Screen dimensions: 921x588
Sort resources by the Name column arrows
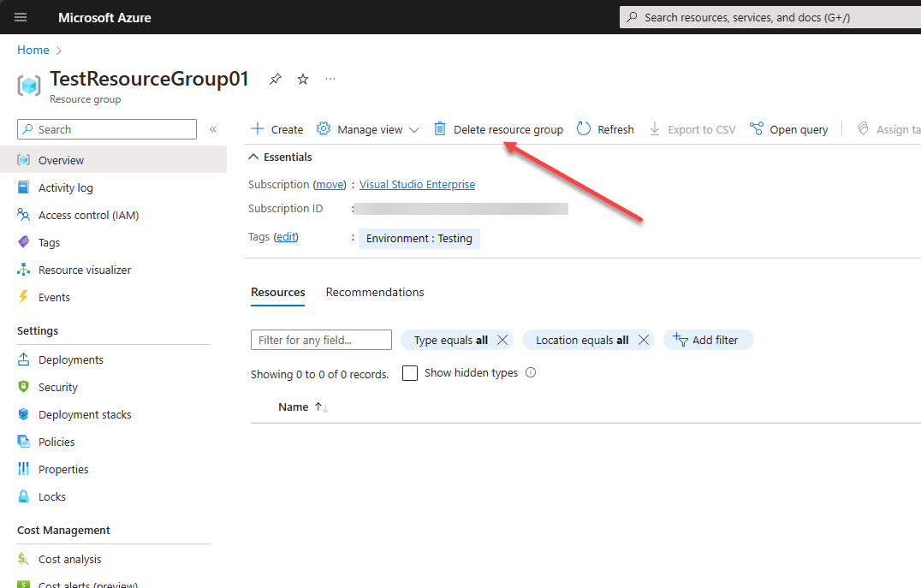coord(321,407)
